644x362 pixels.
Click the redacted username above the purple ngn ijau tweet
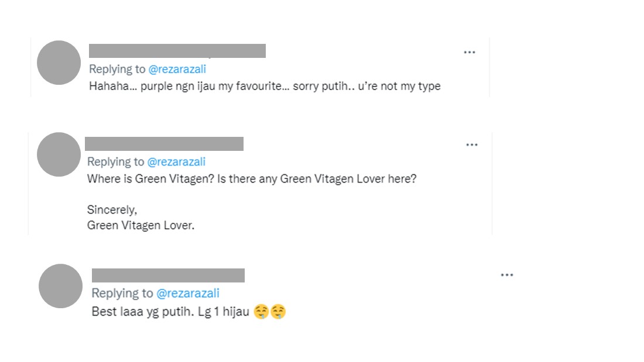177,51
